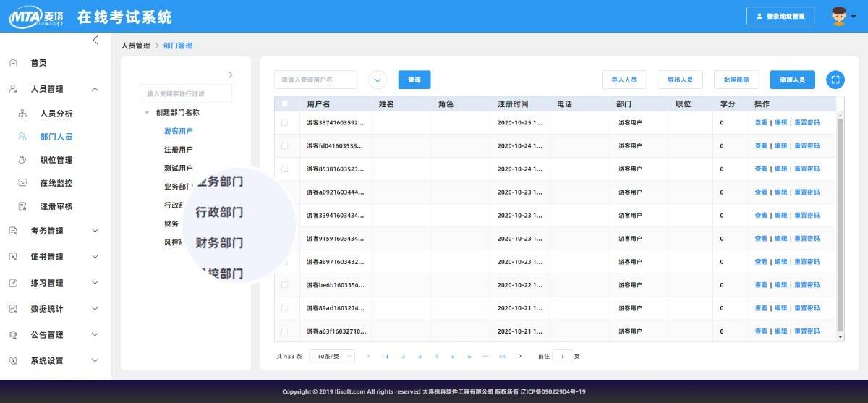The width and height of the screenshot is (868, 403).
Task: Collapse the left sidebar arrow
Action: (95, 41)
